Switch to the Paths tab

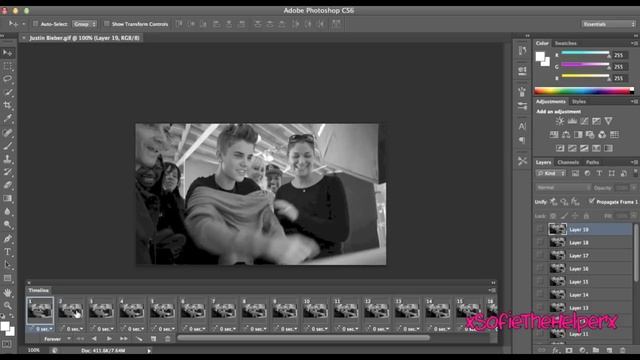pyautogui.click(x=592, y=162)
